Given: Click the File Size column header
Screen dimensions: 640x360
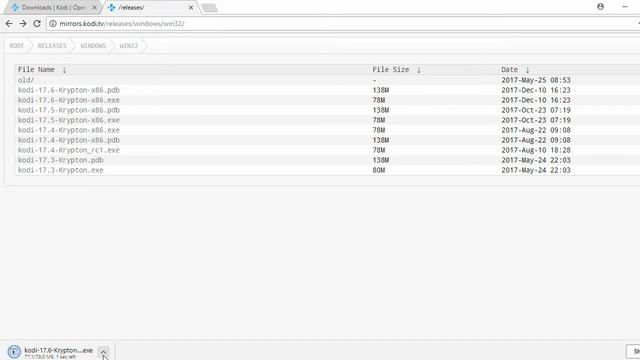Looking at the screenshot, I should (x=391, y=70).
